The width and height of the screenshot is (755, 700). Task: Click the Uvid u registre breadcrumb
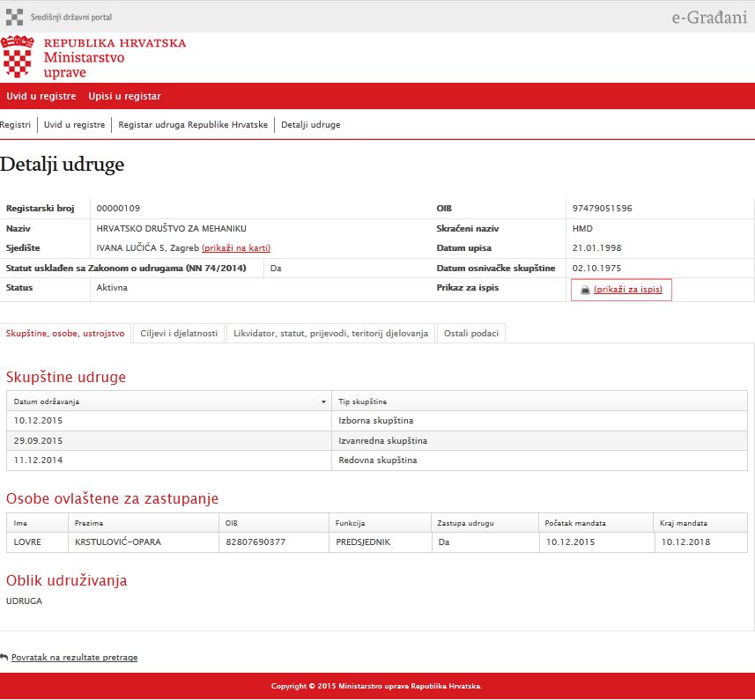tap(75, 125)
